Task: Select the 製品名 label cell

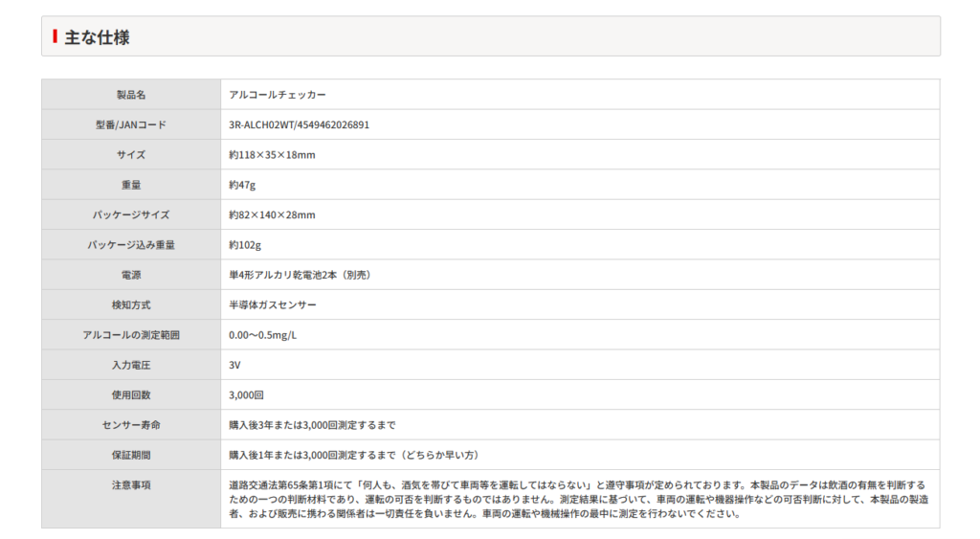Action: click(131, 95)
